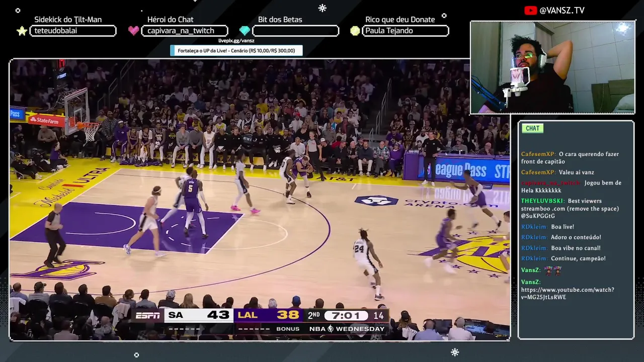The image size is (644, 362).
Task: Click the State Farm sign by the basket
Action: 46,120
